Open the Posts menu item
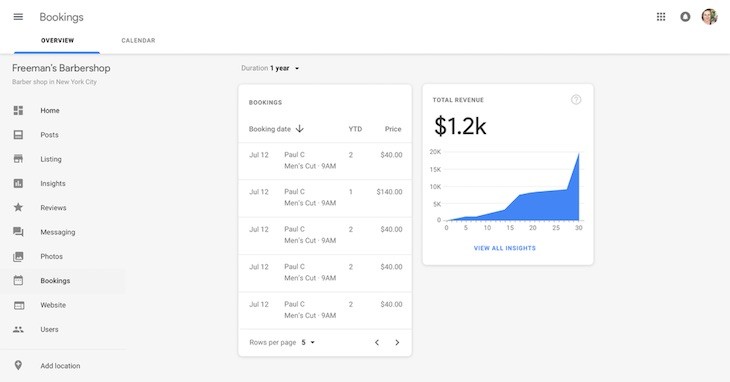Screen dimensions: 730x382 49,135
